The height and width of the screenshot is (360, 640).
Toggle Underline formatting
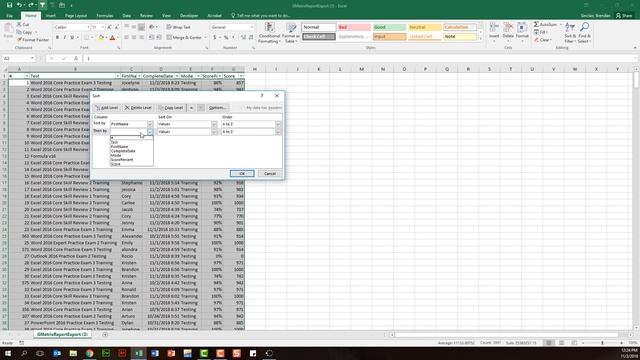tap(72, 38)
